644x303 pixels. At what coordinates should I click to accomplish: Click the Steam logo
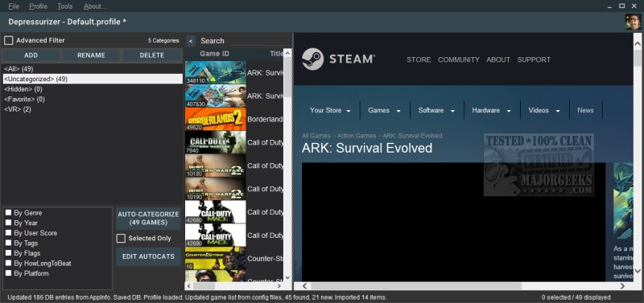point(338,59)
